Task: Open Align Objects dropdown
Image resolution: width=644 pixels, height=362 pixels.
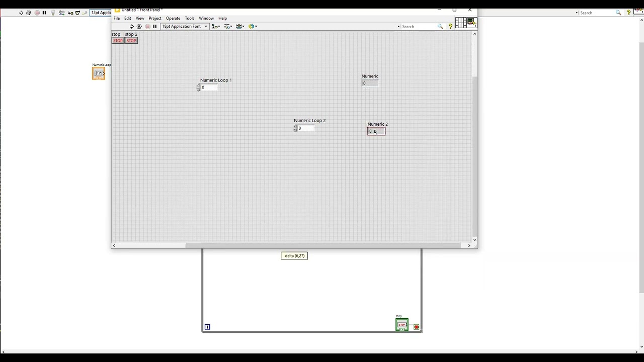Action: pos(216,26)
